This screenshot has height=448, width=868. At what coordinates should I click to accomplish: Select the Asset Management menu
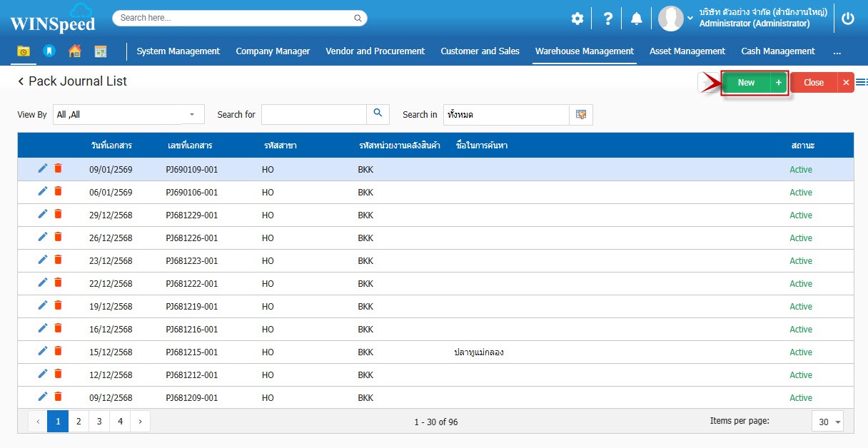click(687, 51)
